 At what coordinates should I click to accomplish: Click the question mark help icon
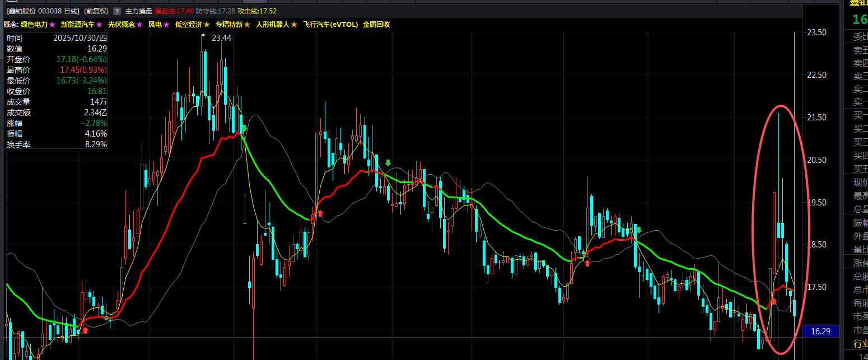tap(116, 11)
